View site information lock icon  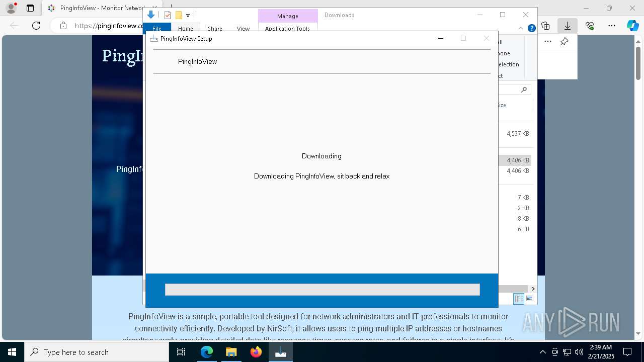(63, 26)
